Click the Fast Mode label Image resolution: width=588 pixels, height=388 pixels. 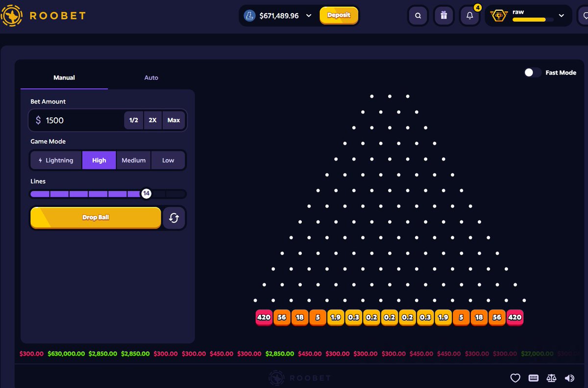(561, 73)
